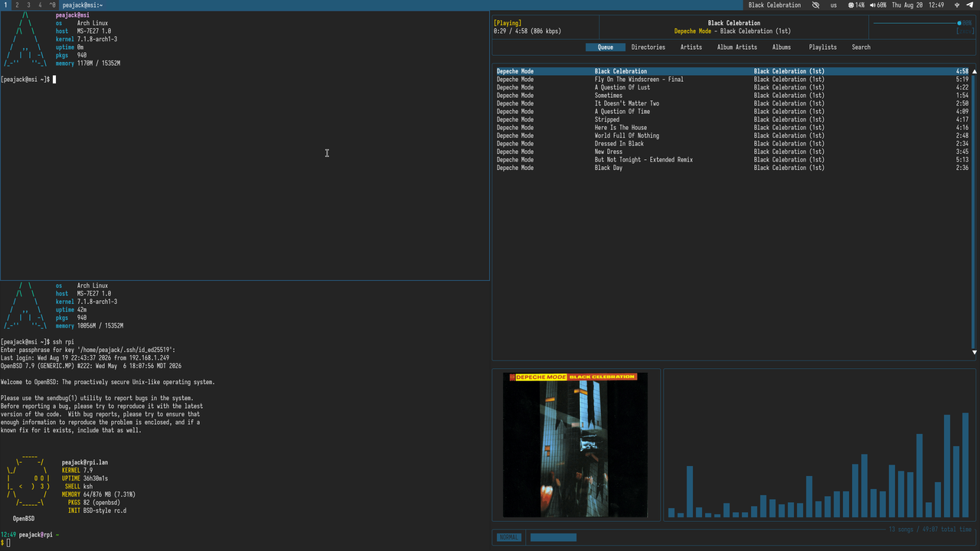Image resolution: width=980 pixels, height=551 pixels.
Task: Click the [Playing] status label
Action: coord(508,23)
